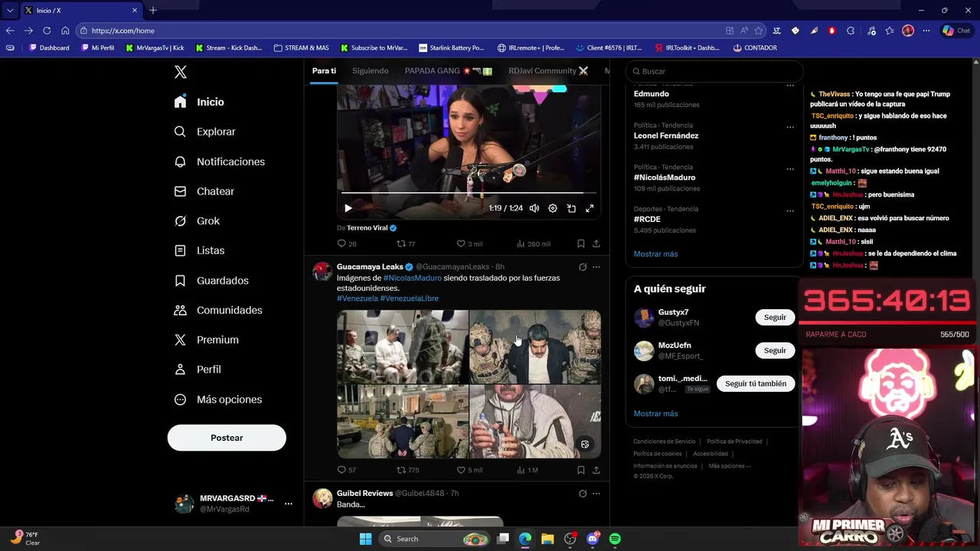The width and height of the screenshot is (980, 551).
Task: Open Premium in the sidebar
Action: click(x=207, y=340)
